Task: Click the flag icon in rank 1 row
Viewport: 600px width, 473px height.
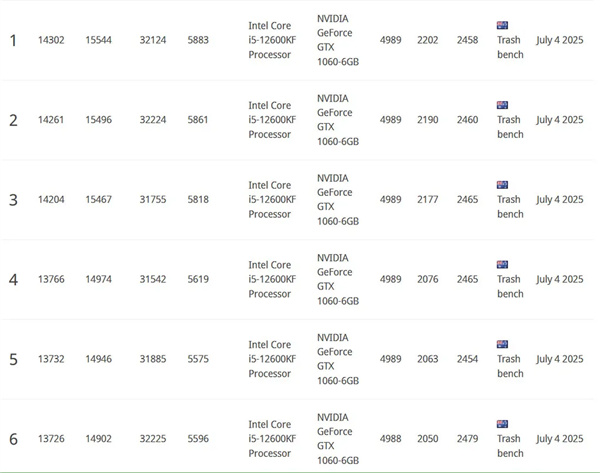Action: coord(502,25)
